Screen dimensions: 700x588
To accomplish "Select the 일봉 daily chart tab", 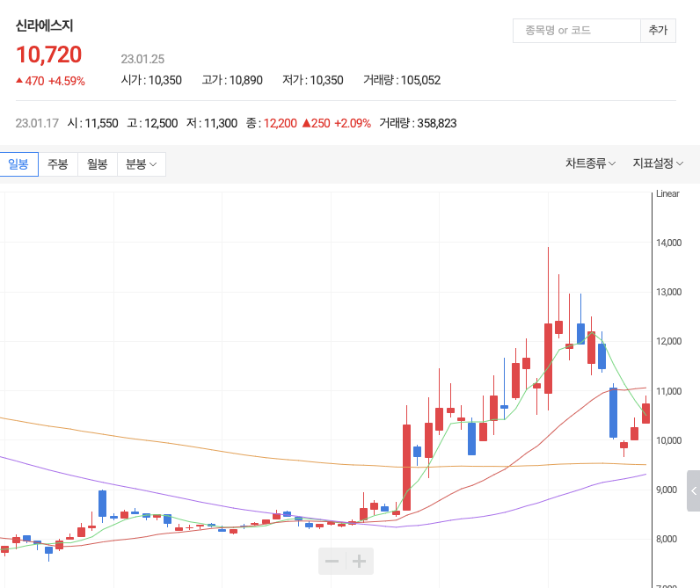I will [18, 164].
